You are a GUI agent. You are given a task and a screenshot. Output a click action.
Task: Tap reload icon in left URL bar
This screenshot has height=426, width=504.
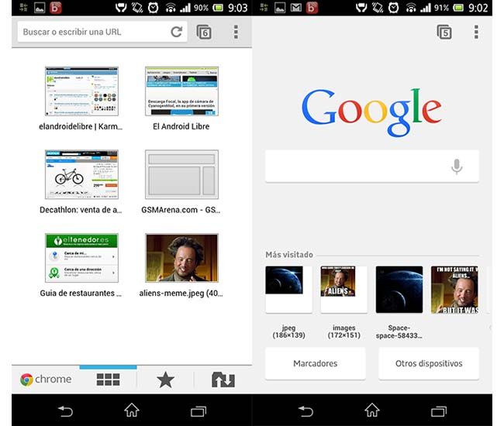[177, 32]
